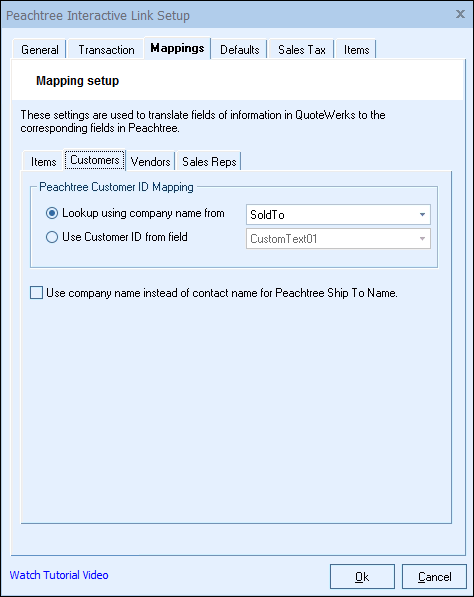Switch to the General tab
Image resolution: width=474 pixels, height=597 pixels.
click(40, 49)
